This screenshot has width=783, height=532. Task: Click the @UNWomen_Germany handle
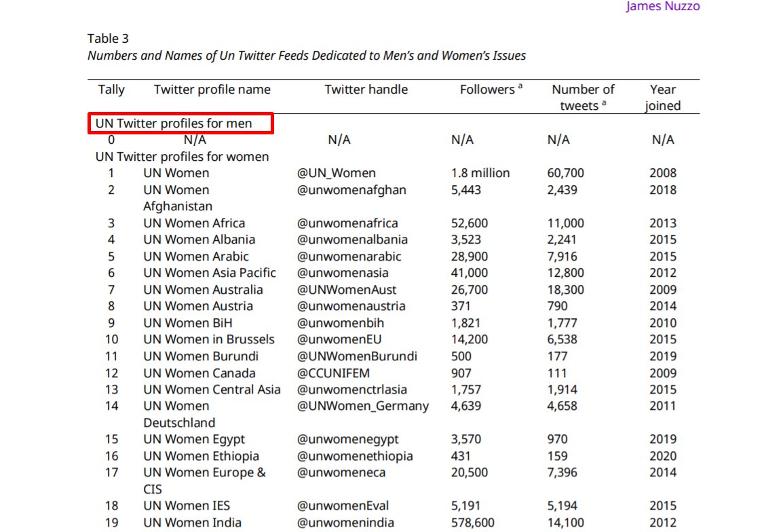pyautogui.click(x=363, y=406)
